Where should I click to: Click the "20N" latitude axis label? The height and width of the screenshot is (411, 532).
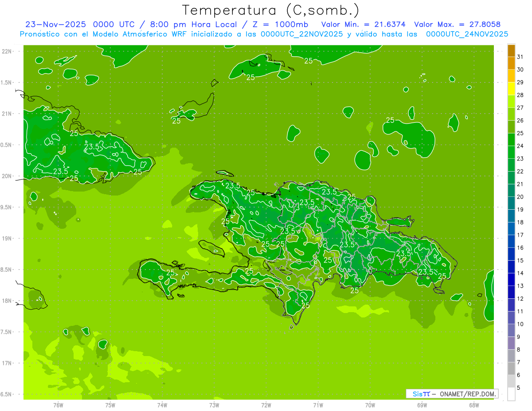(6, 176)
